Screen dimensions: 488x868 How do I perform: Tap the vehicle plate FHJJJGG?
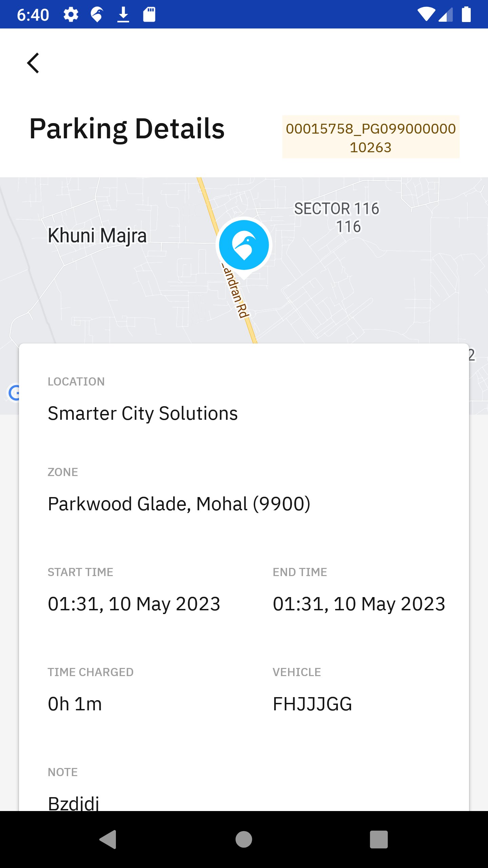click(x=312, y=704)
